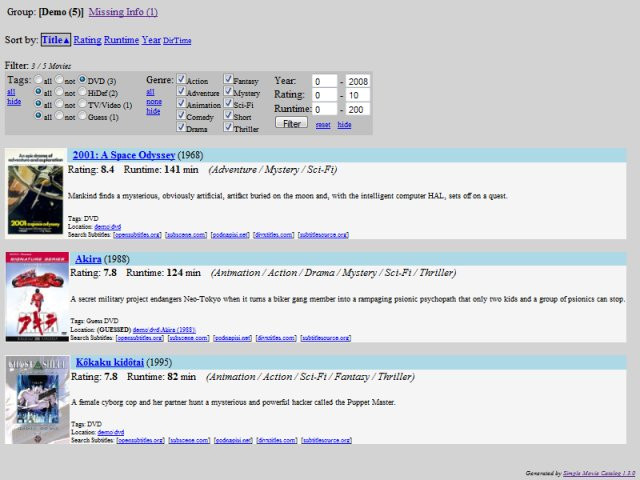Click the 'none' link under Genre
The image size is (640, 480).
(154, 102)
